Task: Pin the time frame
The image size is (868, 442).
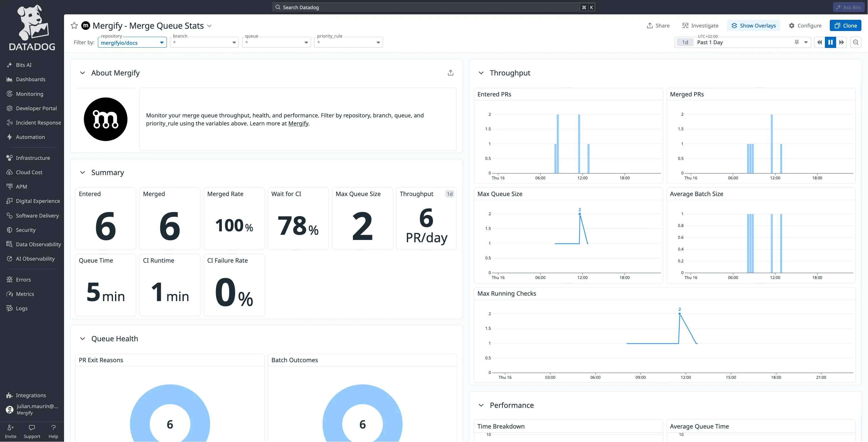Action: click(x=797, y=42)
